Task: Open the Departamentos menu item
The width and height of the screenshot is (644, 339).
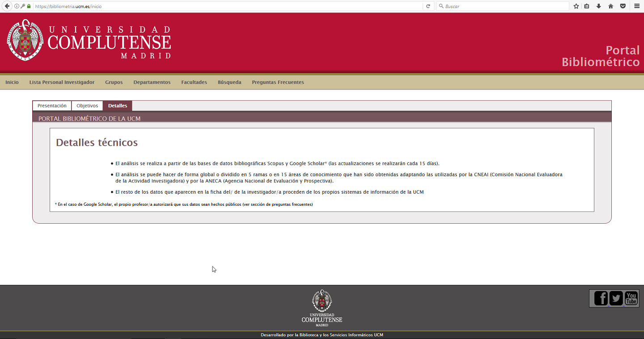Action: (152, 82)
